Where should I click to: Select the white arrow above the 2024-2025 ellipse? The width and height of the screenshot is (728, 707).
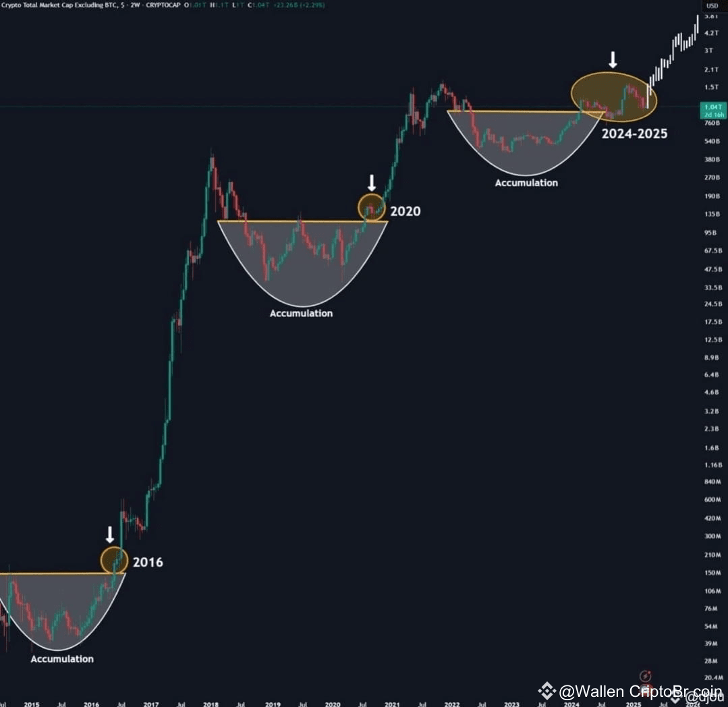(x=613, y=58)
